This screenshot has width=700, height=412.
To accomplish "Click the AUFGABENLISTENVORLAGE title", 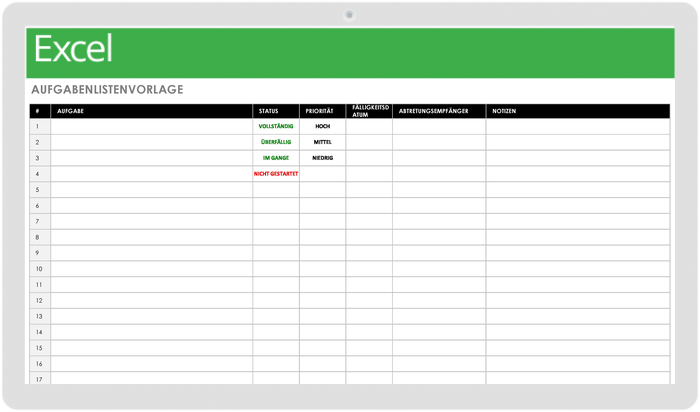I will (x=107, y=90).
